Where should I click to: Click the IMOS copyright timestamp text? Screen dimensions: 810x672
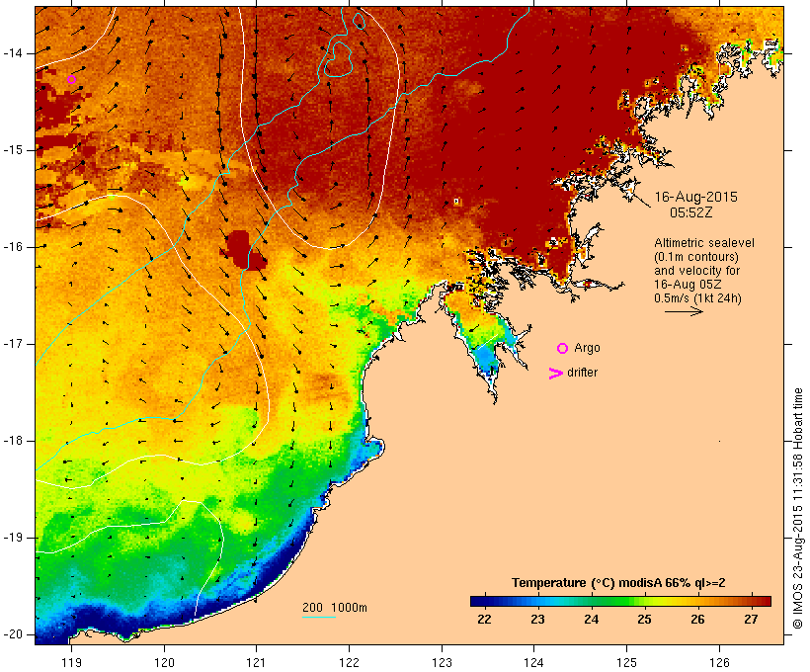pos(797,508)
